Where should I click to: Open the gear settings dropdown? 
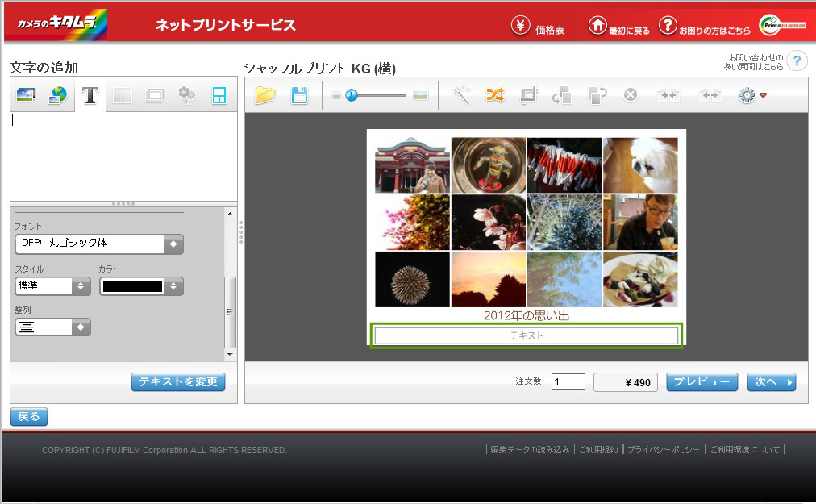coord(751,95)
